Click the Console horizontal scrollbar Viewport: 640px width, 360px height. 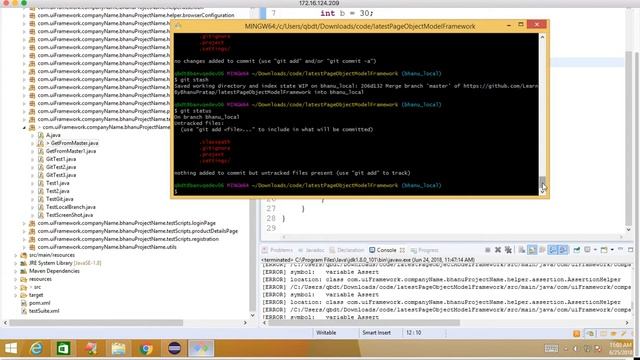click(x=363, y=323)
